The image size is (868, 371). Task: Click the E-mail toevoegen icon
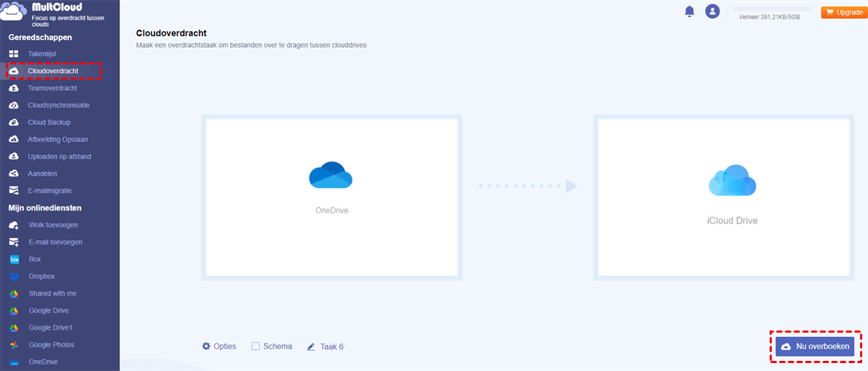click(x=14, y=242)
